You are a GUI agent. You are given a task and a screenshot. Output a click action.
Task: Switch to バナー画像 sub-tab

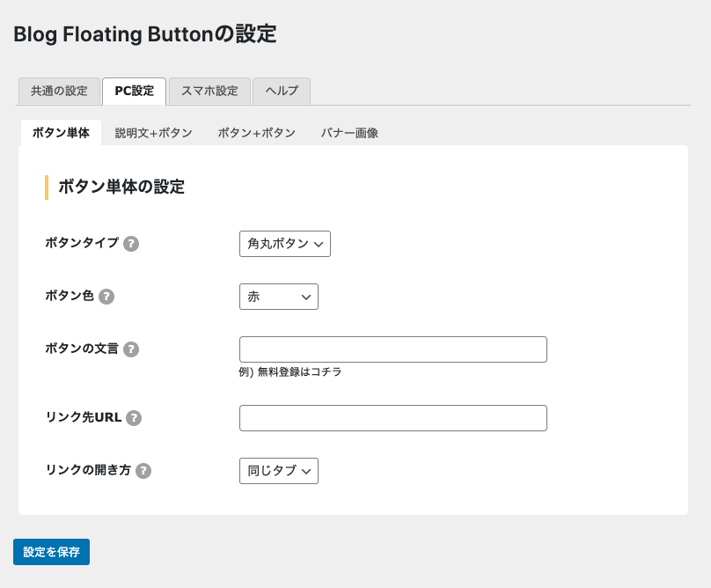coord(349,133)
